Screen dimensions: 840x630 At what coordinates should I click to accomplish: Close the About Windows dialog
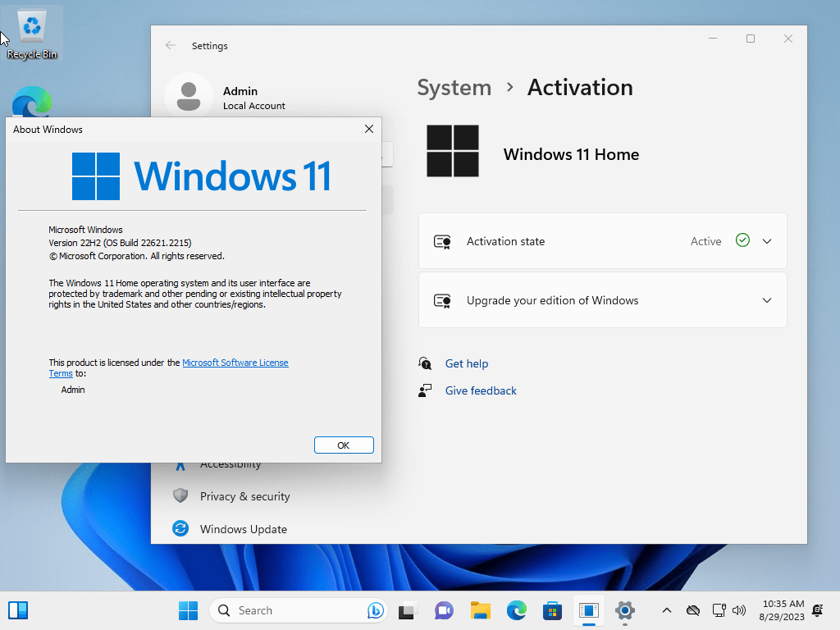point(369,129)
